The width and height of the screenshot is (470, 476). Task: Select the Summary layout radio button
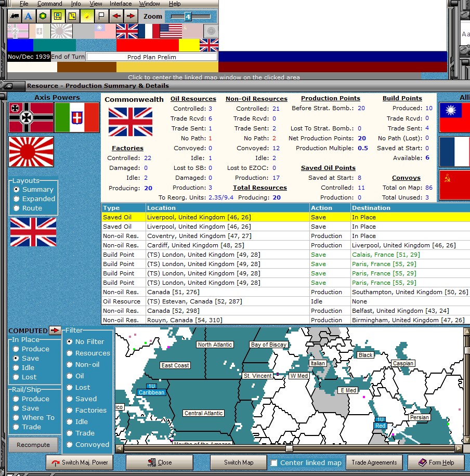coord(17,190)
